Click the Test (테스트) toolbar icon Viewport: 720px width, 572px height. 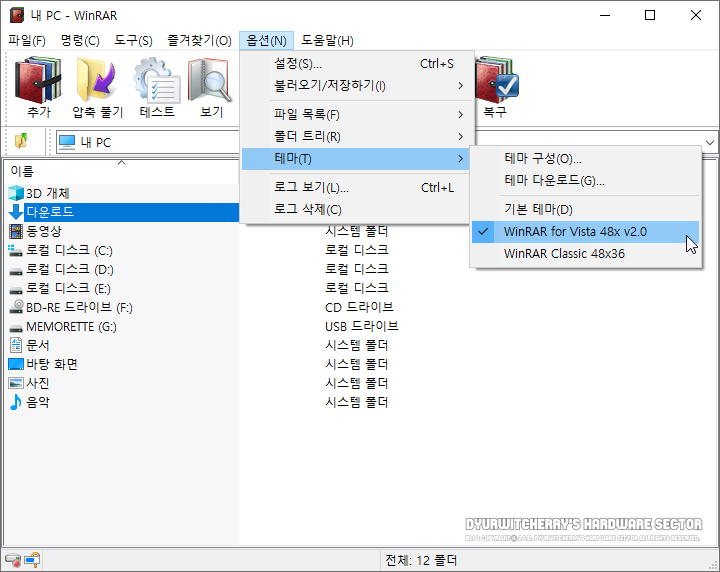(x=157, y=80)
